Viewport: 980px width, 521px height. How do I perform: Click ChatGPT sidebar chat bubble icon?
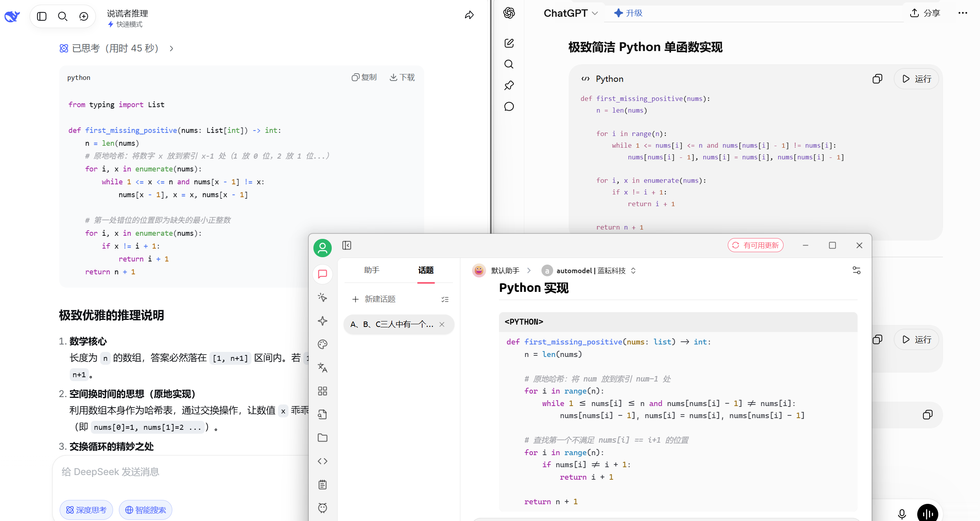click(x=509, y=106)
